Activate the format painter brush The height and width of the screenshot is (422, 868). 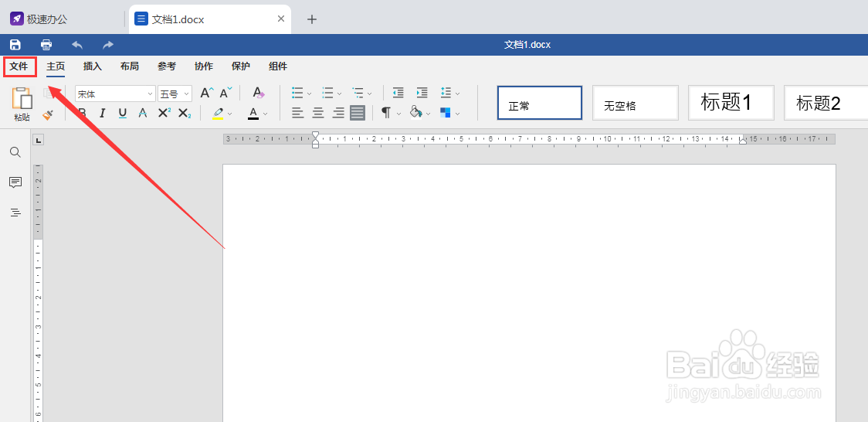[48, 114]
